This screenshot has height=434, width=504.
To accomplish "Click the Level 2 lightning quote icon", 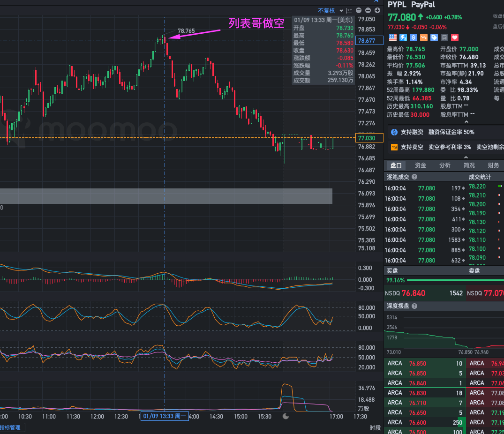I will click(x=403, y=37).
